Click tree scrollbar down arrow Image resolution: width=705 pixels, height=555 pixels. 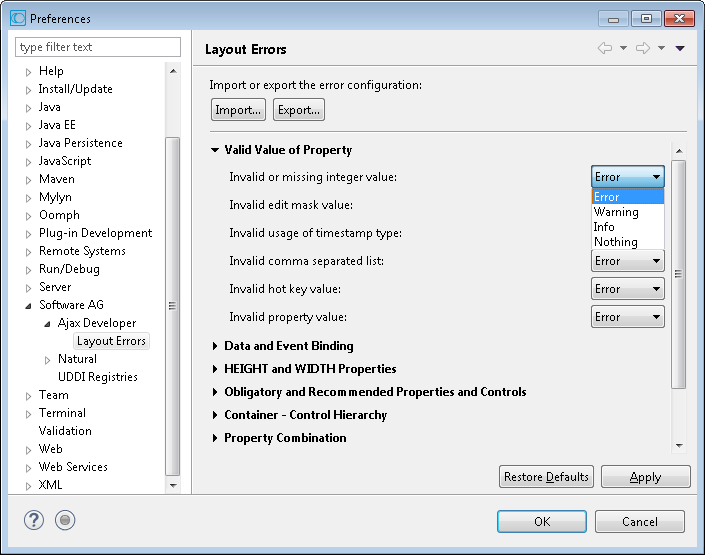click(173, 485)
